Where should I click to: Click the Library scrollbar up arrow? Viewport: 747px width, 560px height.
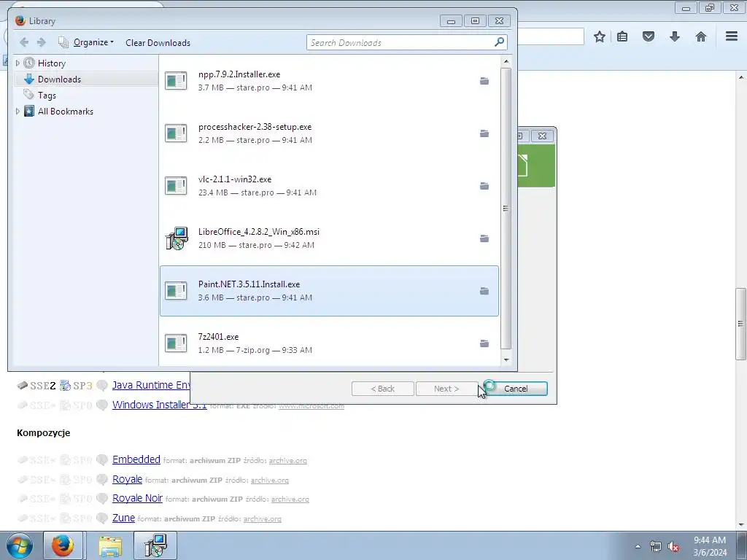[506, 61]
